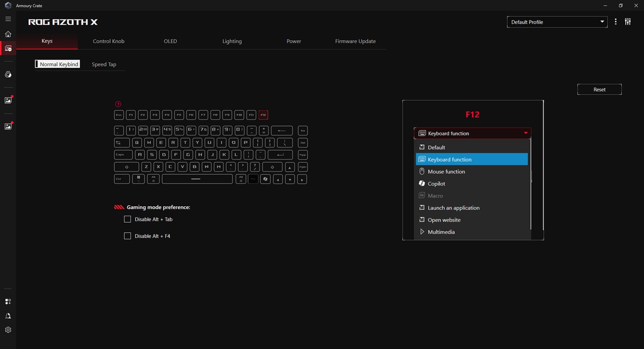The width and height of the screenshot is (644, 349).
Task: Select the Esc key on the keyboard diagram
Action: click(118, 115)
